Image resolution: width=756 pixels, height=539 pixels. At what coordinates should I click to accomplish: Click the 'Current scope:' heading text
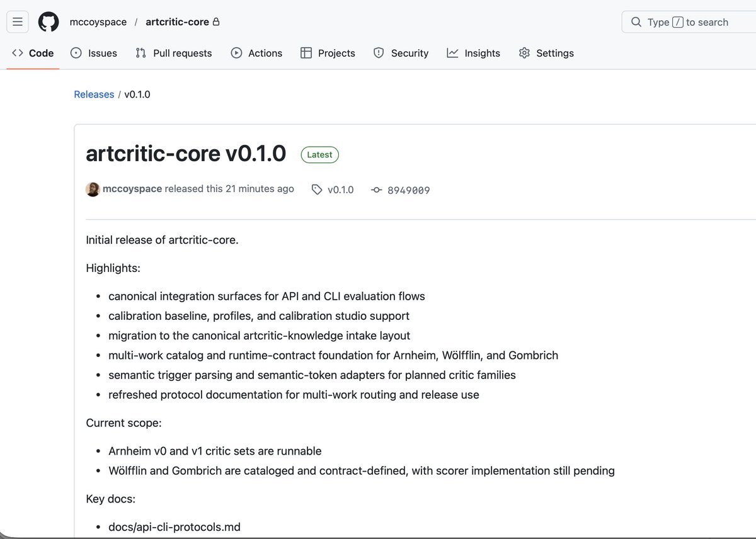click(x=124, y=423)
